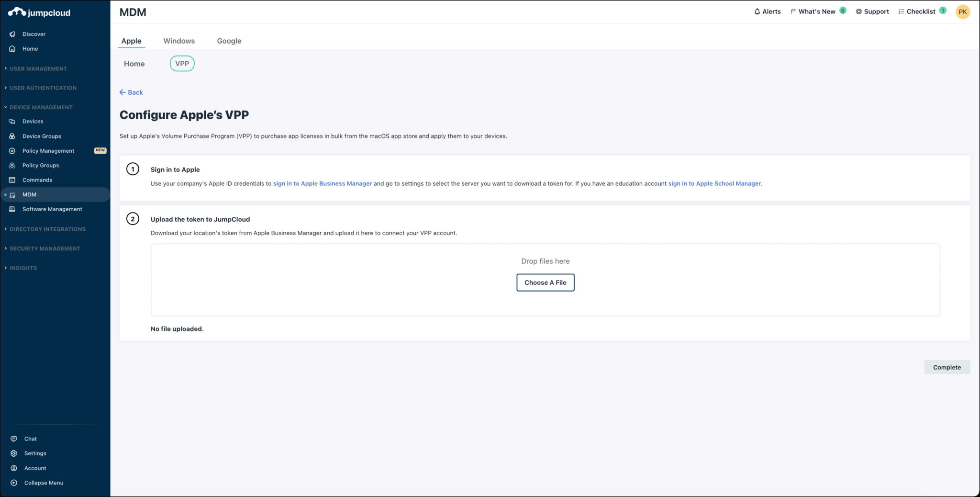Collapse the navigation menu
Image resolution: width=980 pixels, height=497 pixels.
43,483
